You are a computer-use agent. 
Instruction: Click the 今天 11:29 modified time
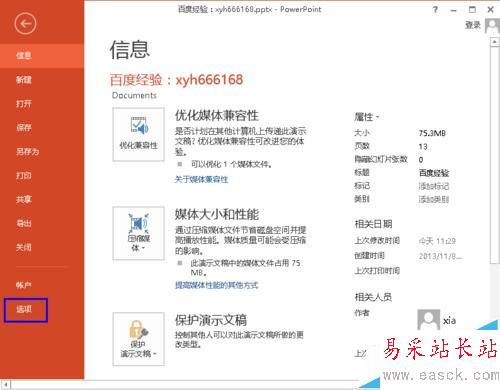[437, 241]
